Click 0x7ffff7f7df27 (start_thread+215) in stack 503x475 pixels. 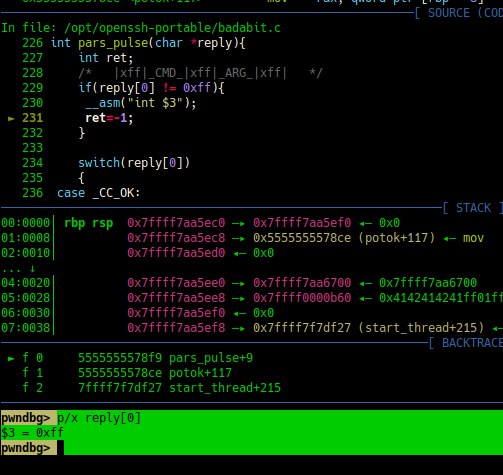368,328
